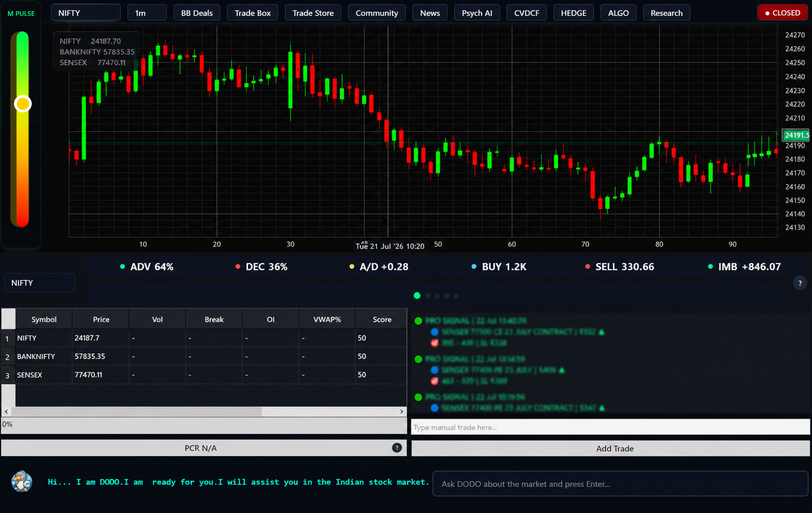Click the Score column header
This screenshot has width=812, height=513.
pos(382,319)
